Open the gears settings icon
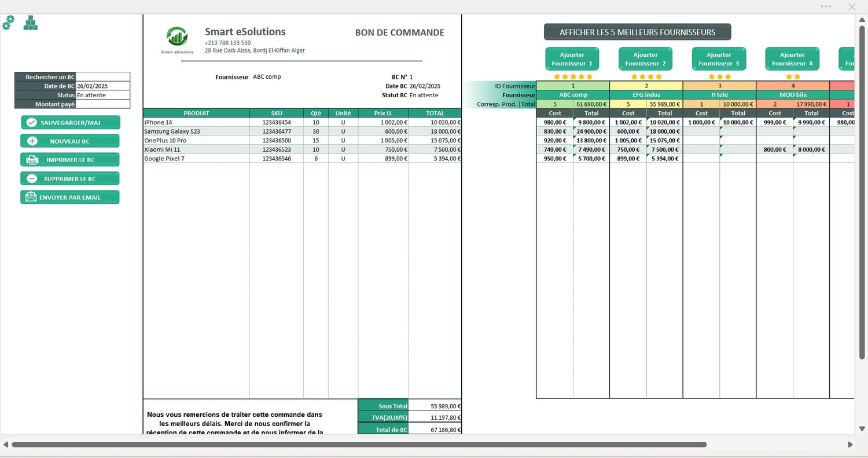This screenshot has width=868, height=458. (x=9, y=23)
